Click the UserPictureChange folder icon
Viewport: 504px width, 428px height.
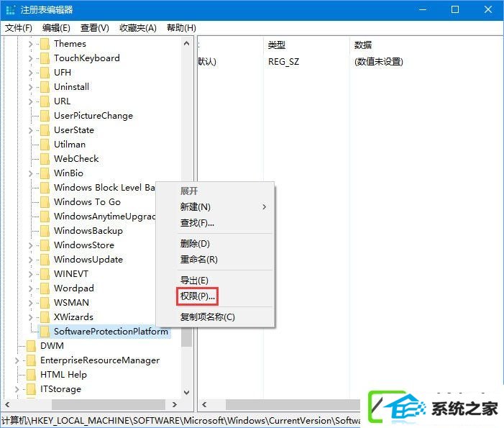[45, 116]
